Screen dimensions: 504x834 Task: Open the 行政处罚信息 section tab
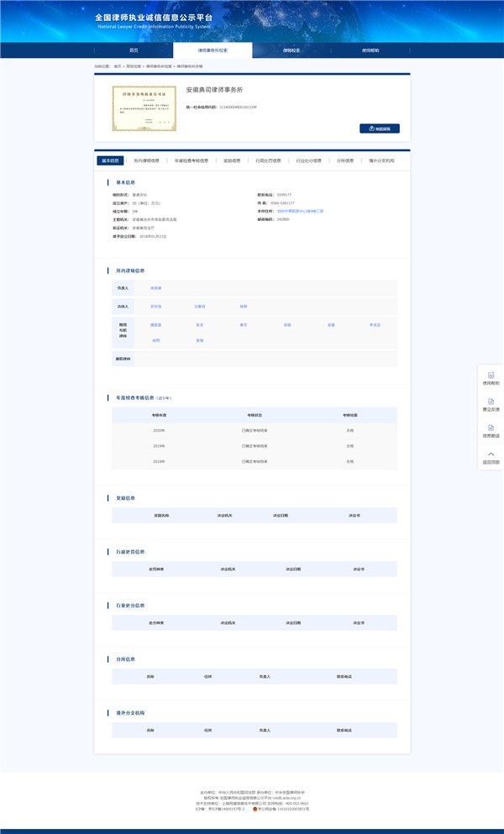point(268,160)
